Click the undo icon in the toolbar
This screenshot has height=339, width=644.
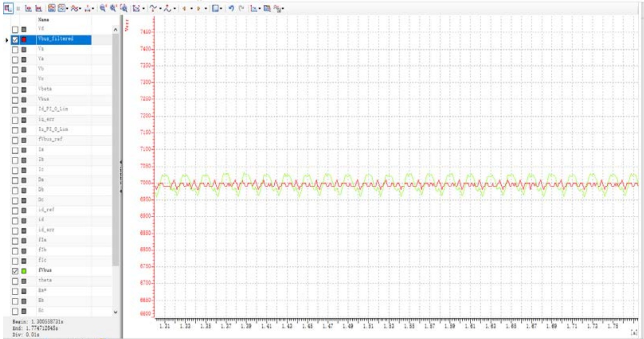point(232,8)
